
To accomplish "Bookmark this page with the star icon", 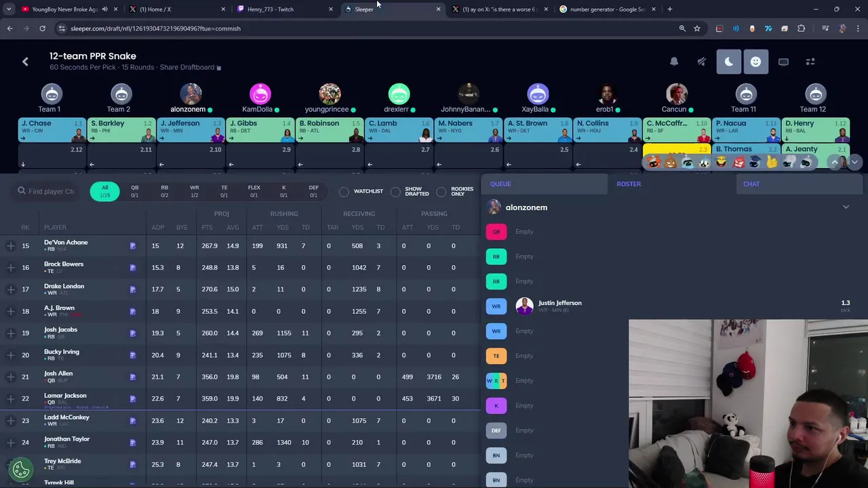I will click(x=696, y=28).
